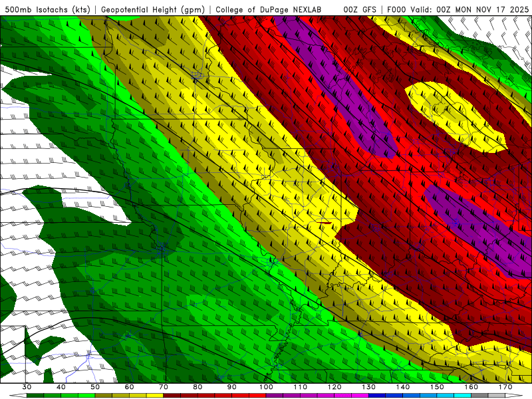Image resolution: width=532 pixels, height=399 pixels.
Task: Click the 'F000 Valid: 00Z MON NOV 17 2025' text
Action: click(x=458, y=9)
